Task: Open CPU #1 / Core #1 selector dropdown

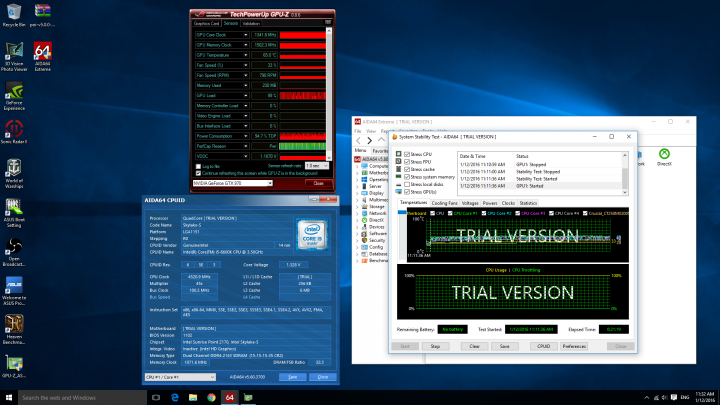Action: [x=180, y=377]
